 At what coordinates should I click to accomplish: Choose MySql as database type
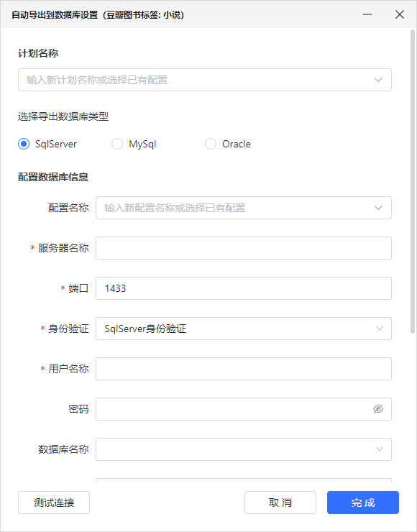coord(117,144)
